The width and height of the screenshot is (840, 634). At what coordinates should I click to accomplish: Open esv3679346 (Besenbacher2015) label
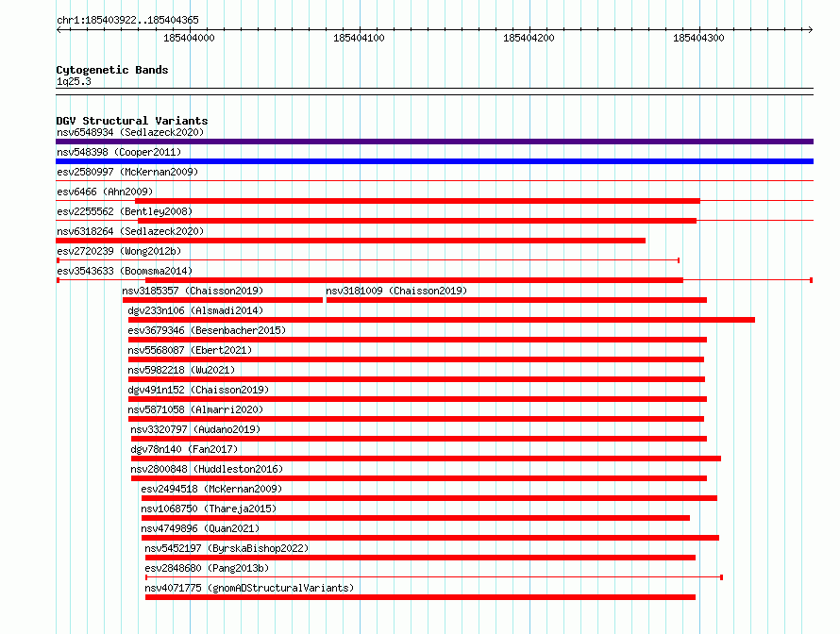[207, 330]
